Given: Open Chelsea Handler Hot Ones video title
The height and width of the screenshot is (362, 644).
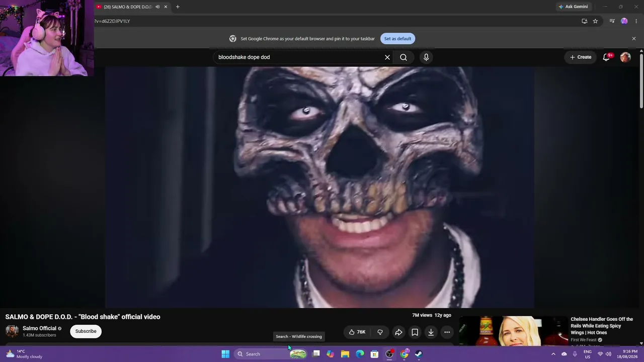Looking at the screenshot, I should point(602,326).
